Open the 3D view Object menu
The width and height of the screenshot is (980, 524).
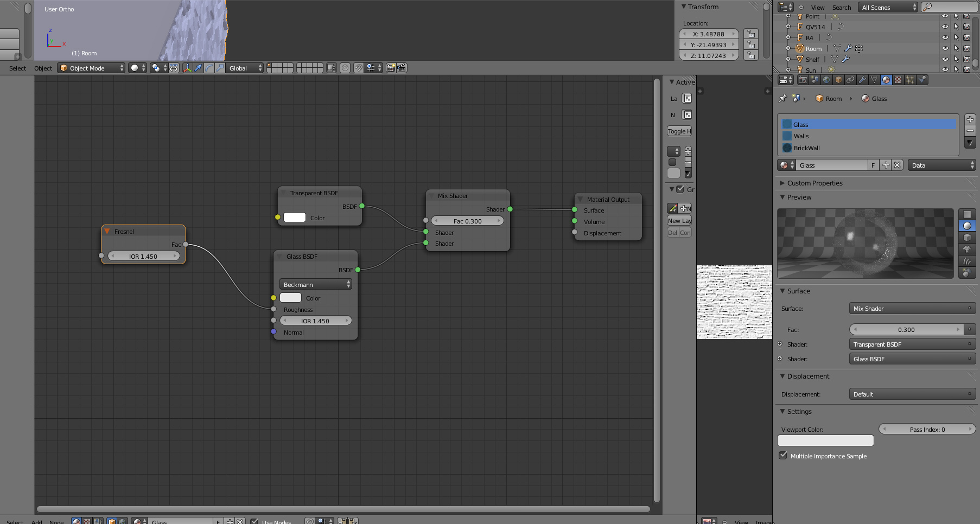(43, 68)
